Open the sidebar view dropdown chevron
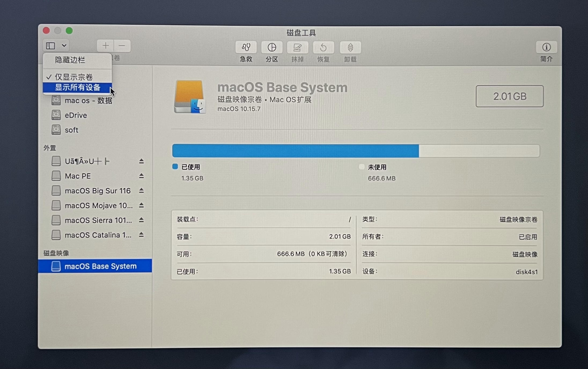588x369 pixels. (64, 45)
